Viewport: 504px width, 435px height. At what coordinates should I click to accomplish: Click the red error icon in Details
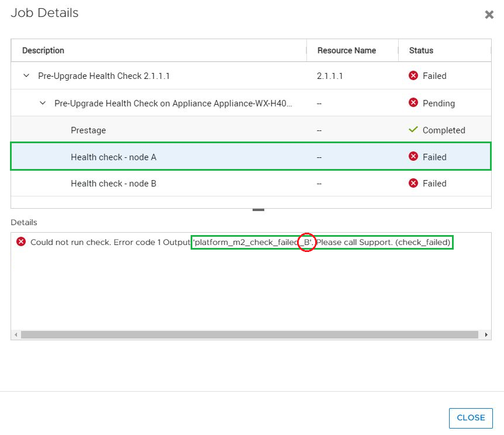21,241
